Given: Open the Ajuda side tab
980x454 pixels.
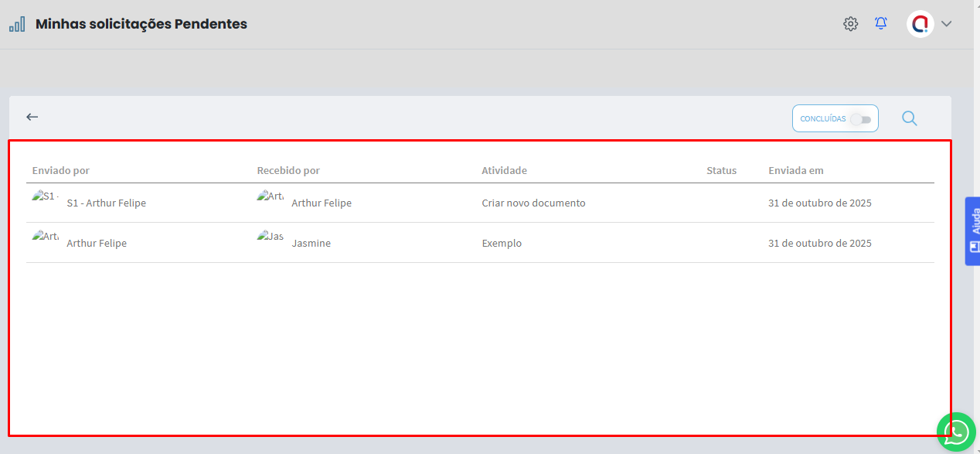Looking at the screenshot, I should tap(973, 230).
